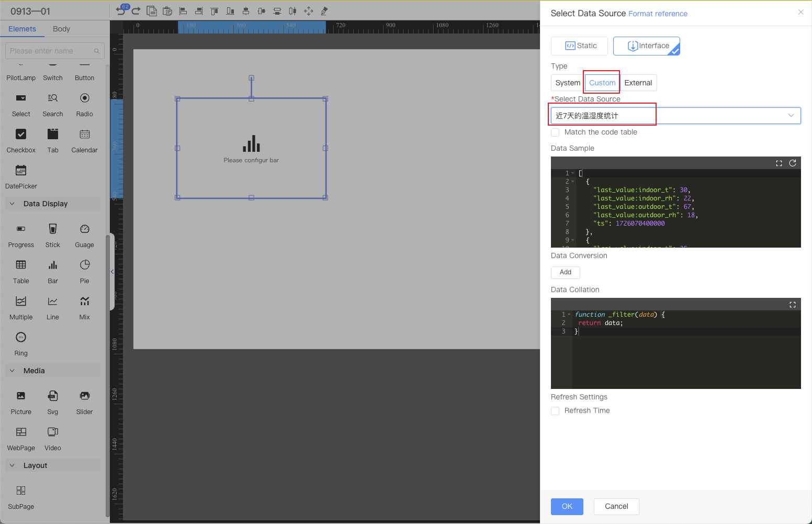Screen dimensions: 812x524
Task: Switch to Static data source tab
Action: point(579,46)
